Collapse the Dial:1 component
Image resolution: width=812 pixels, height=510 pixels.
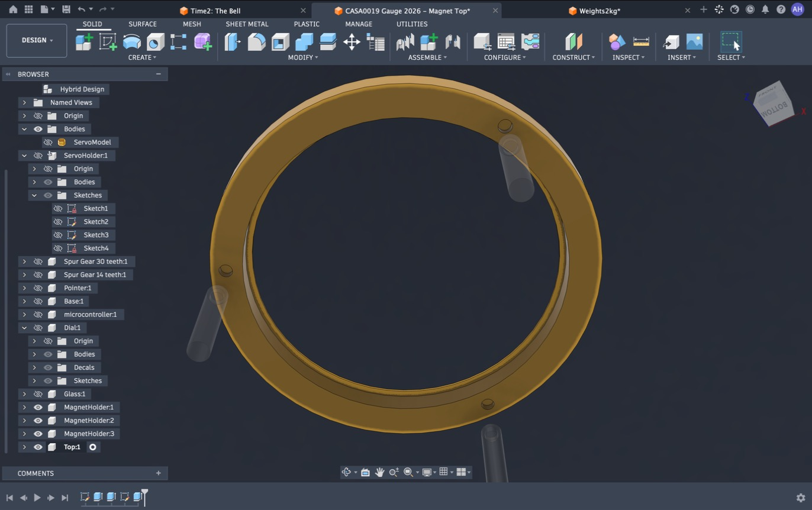[24, 328]
